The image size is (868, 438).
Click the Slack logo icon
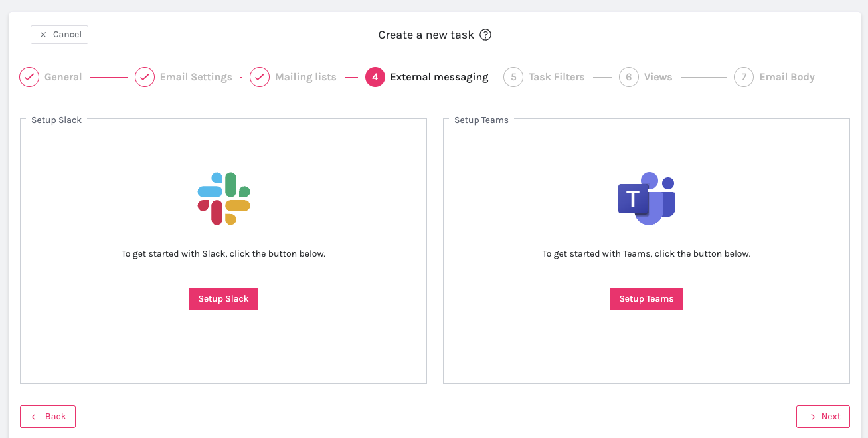pyautogui.click(x=224, y=199)
